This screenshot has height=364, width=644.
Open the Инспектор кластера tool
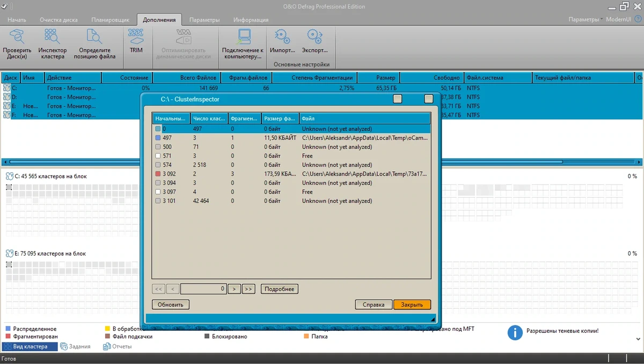pyautogui.click(x=53, y=44)
